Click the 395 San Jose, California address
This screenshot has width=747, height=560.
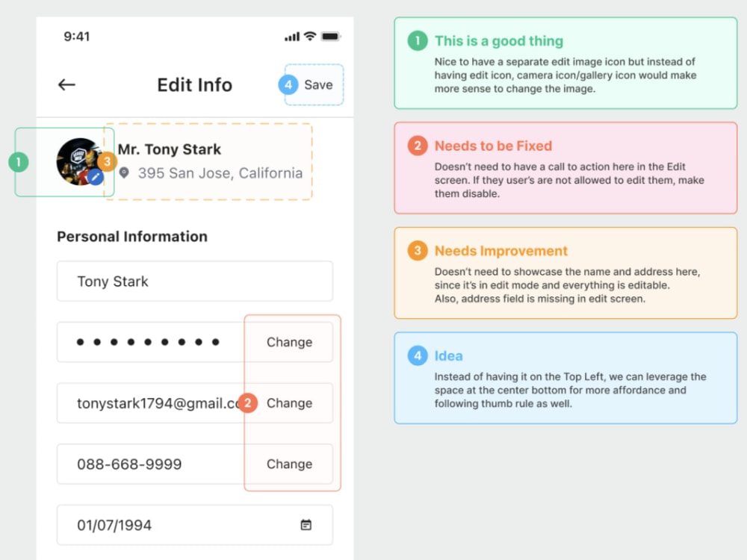click(220, 173)
